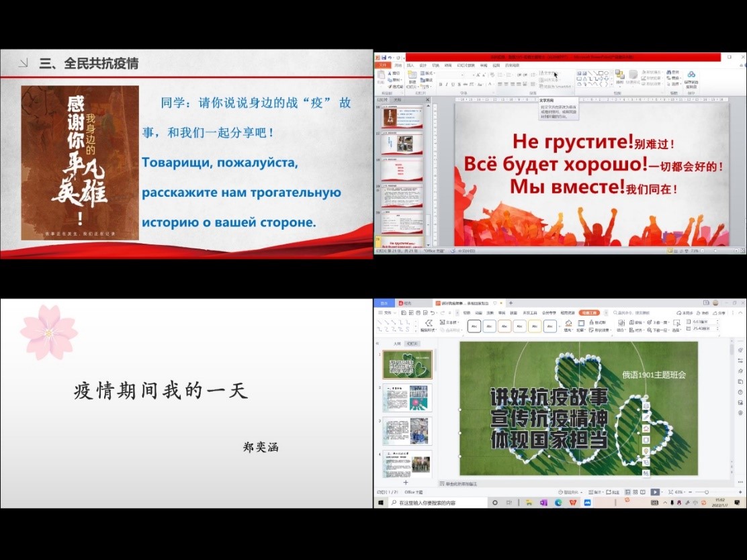Image resolution: width=747 pixels, height=560 pixels.
Task: Open the WPS File (文件) menu dropdown
Action: [x=386, y=313]
